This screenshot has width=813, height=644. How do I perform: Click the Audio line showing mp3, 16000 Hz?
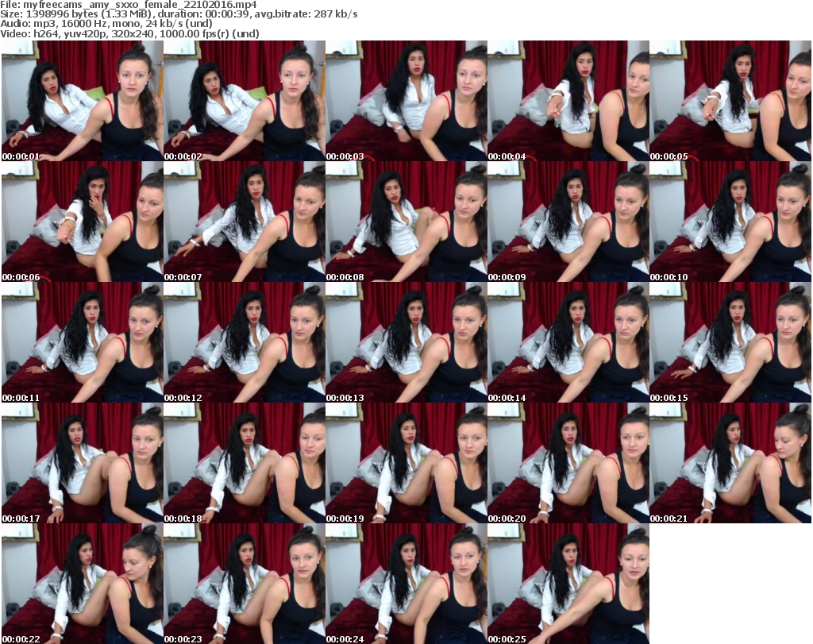pos(106,24)
